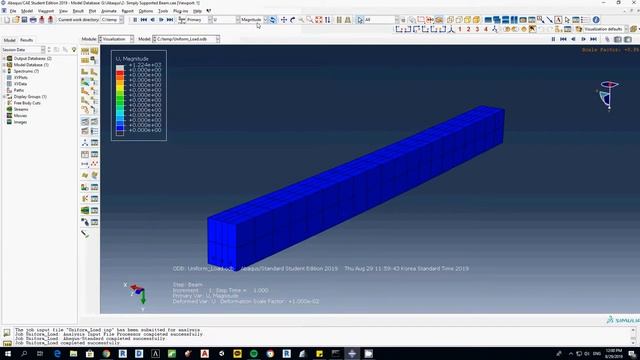Click the Auto-fit view icon
This screenshot has height=360, width=640.
[x=319, y=20]
